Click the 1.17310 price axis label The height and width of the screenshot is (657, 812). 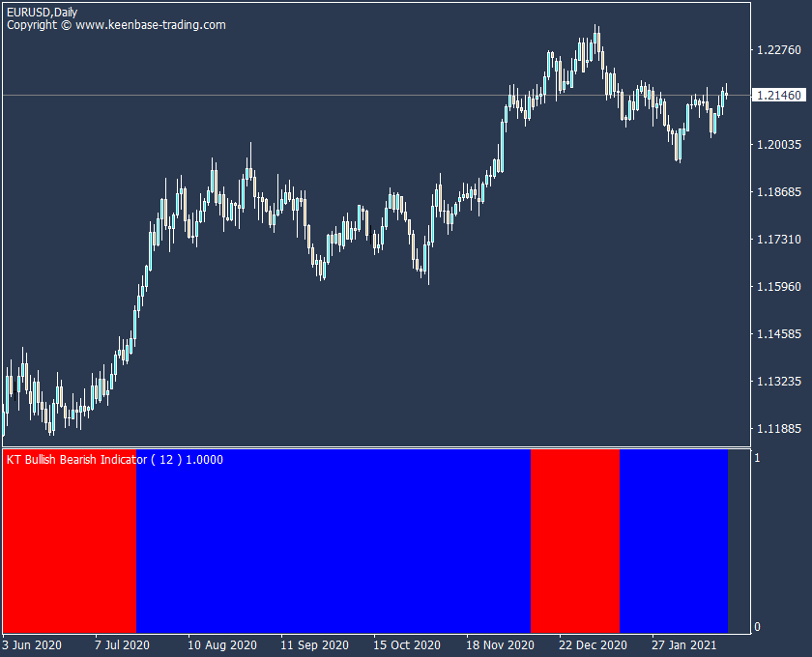tap(779, 240)
